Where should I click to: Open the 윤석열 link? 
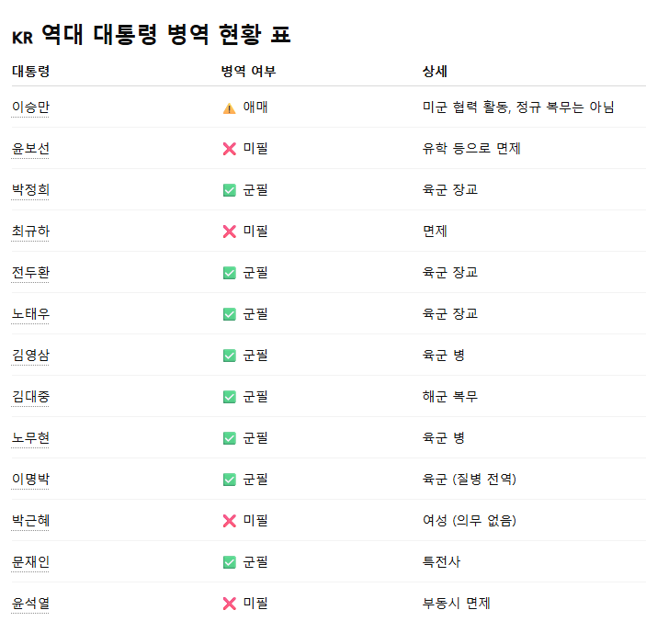pyautogui.click(x=30, y=604)
